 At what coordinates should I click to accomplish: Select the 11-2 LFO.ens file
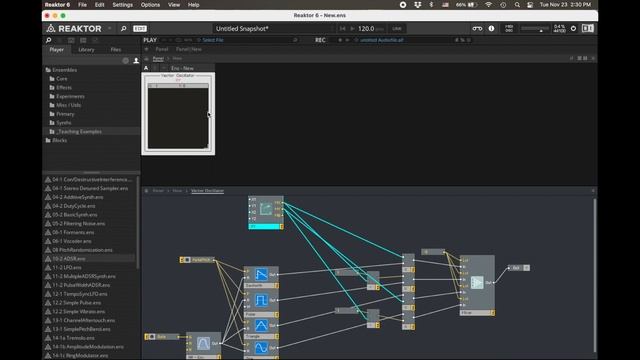click(x=67, y=267)
